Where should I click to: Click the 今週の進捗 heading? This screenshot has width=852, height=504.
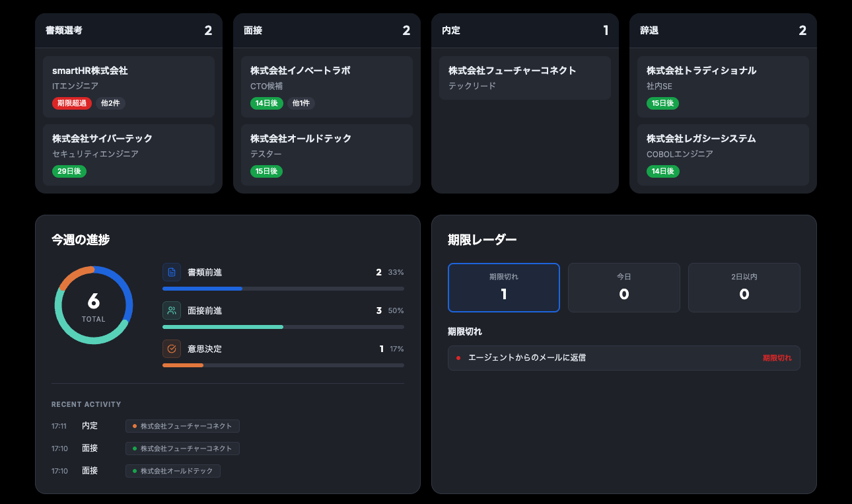pyautogui.click(x=81, y=240)
